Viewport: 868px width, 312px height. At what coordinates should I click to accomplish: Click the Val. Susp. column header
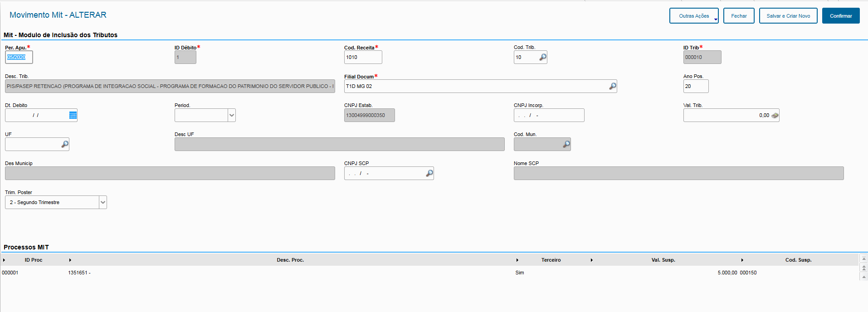(663, 260)
